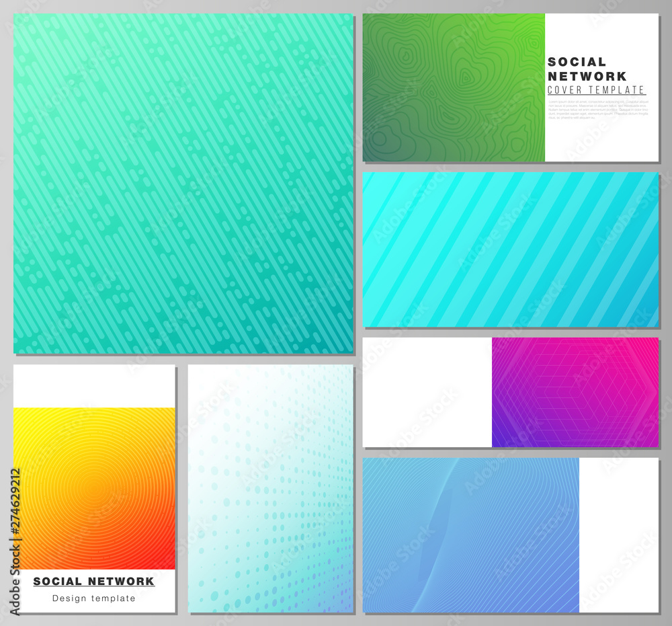
Task: Click the 'Design template' caption text
Action: 94,598
